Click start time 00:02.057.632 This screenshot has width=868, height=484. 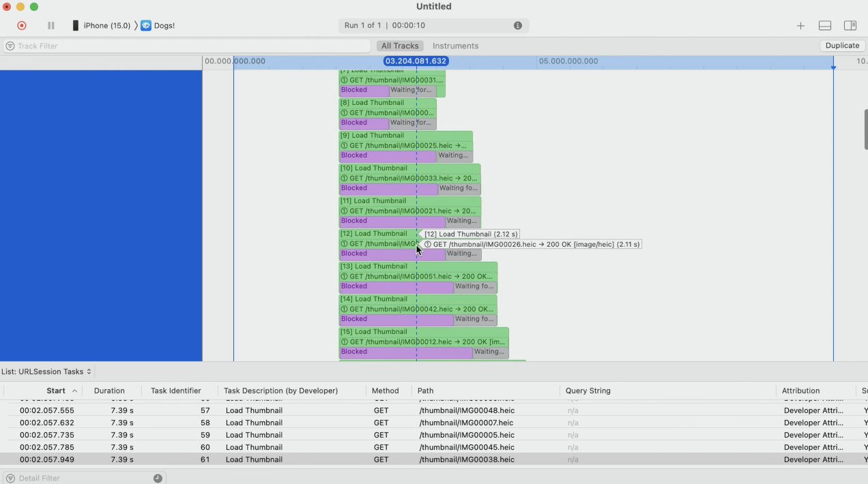click(46, 423)
